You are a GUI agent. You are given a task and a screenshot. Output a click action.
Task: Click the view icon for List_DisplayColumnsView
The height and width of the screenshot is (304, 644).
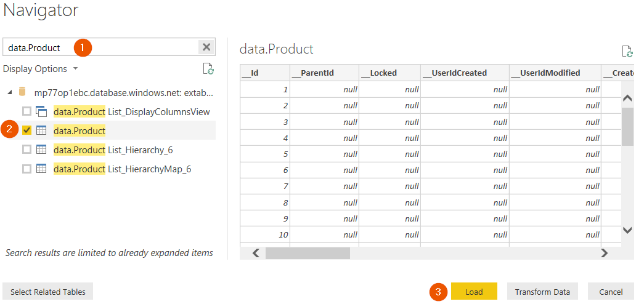coord(41,111)
